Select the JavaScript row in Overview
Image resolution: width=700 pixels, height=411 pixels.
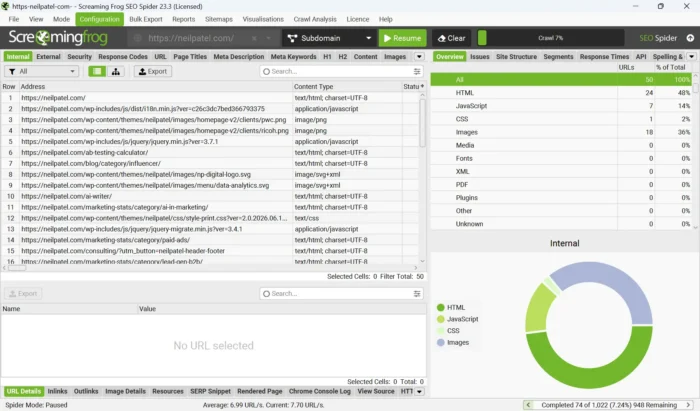[561, 106]
